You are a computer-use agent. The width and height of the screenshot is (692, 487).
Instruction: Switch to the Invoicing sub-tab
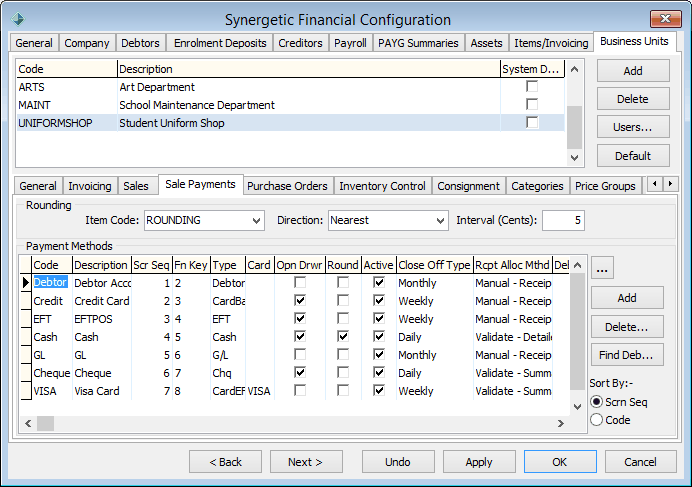tap(90, 186)
